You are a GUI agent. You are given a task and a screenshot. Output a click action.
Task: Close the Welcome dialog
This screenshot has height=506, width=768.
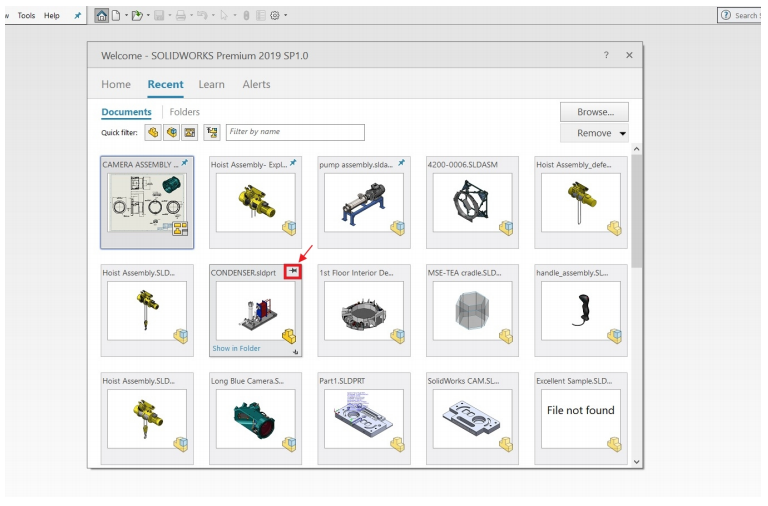click(629, 55)
